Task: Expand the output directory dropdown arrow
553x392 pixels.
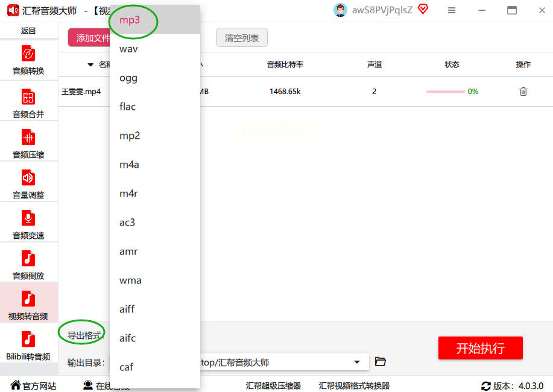Action: 357,362
